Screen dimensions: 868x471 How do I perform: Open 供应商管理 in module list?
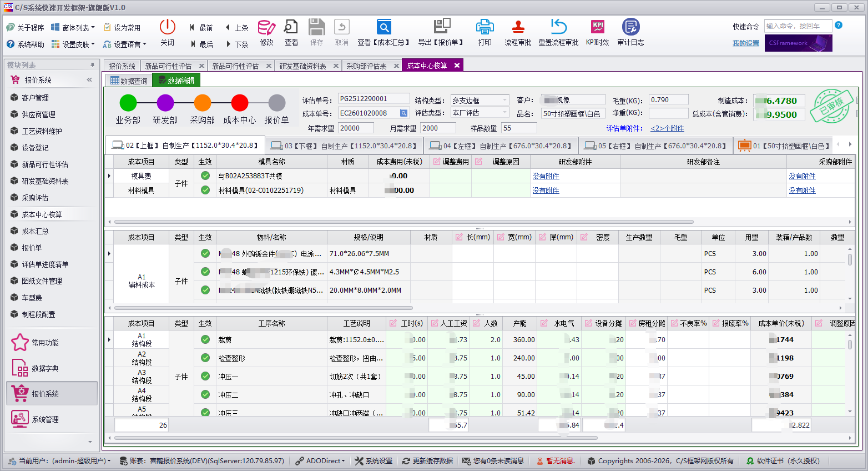(38, 114)
